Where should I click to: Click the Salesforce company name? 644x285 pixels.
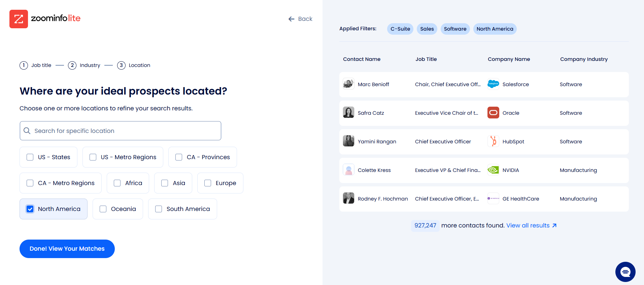(x=515, y=84)
